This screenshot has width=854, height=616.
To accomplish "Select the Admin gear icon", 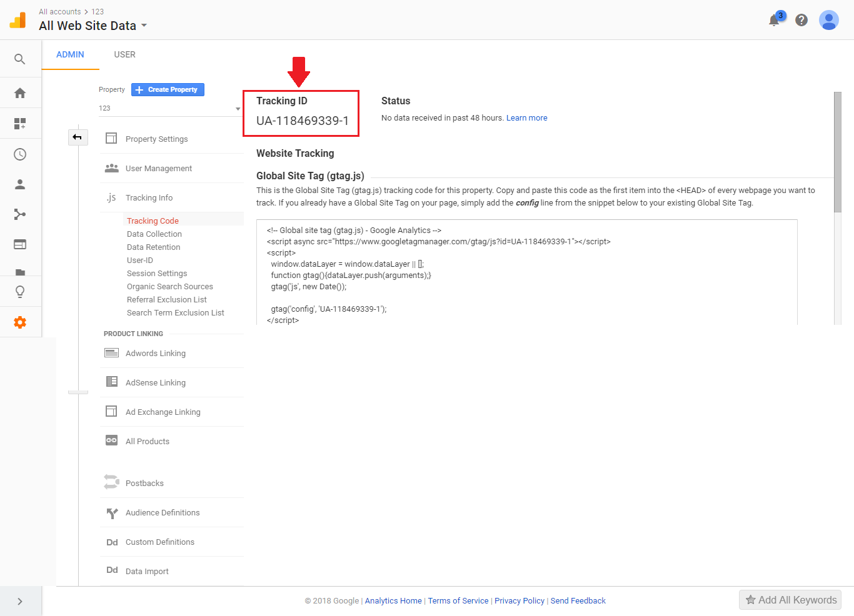I will click(x=20, y=322).
